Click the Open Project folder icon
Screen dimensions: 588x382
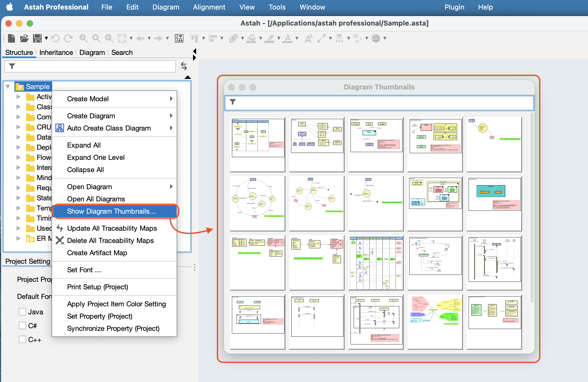click(x=24, y=38)
